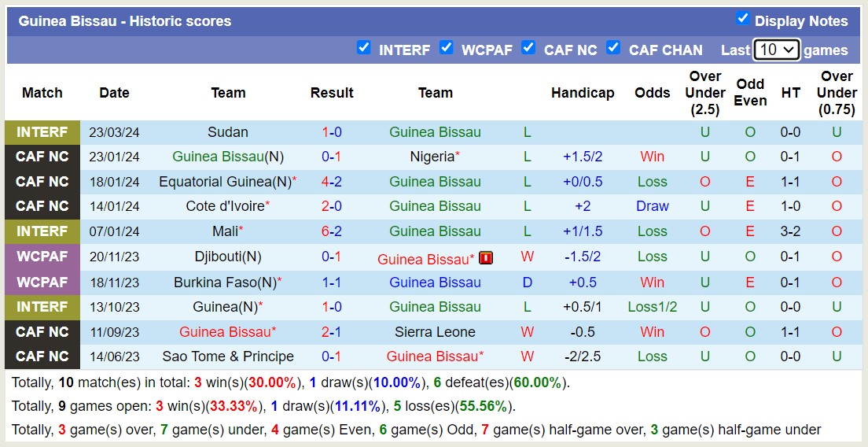The width and height of the screenshot is (868, 447).
Task: Open the 2-1 result against Sierra Leone
Action: click(331, 332)
